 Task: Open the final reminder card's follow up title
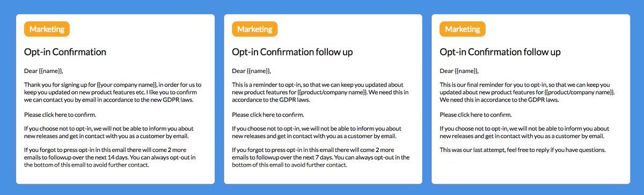click(500, 52)
